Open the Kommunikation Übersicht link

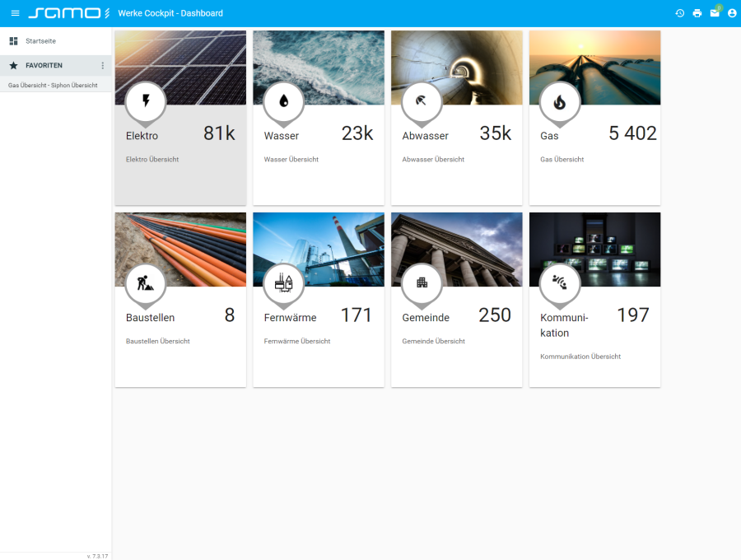pos(580,357)
